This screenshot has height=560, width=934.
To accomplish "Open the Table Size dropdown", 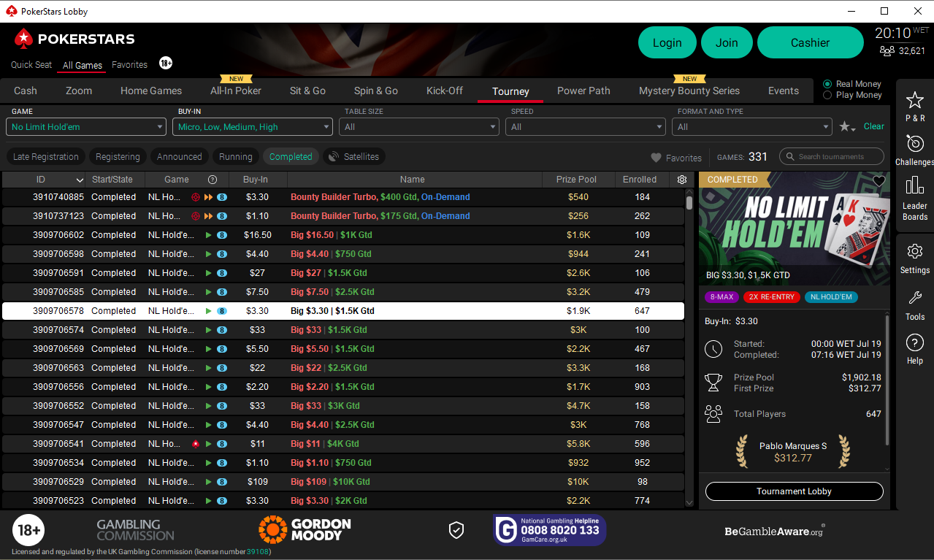I will tap(419, 127).
